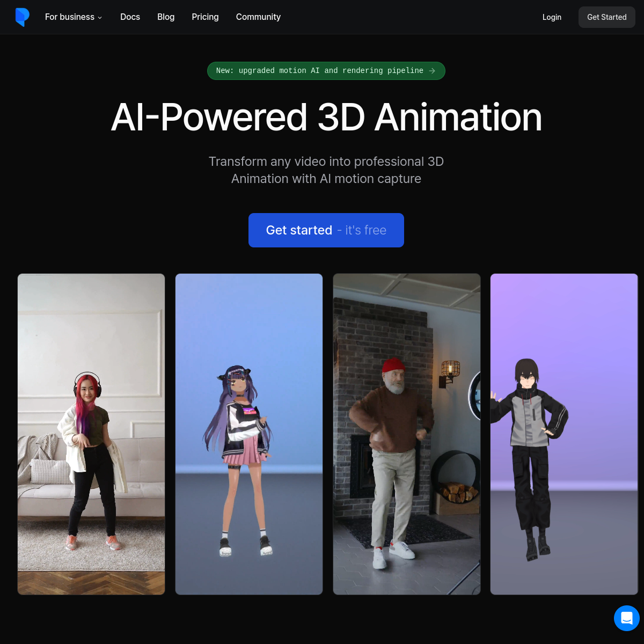Click the AI-Powered 3D Animation headline
The width and height of the screenshot is (644, 644).
coord(326,118)
